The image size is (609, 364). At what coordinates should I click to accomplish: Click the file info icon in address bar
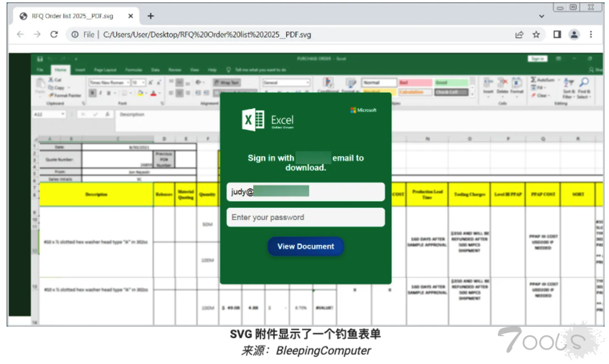(x=75, y=34)
